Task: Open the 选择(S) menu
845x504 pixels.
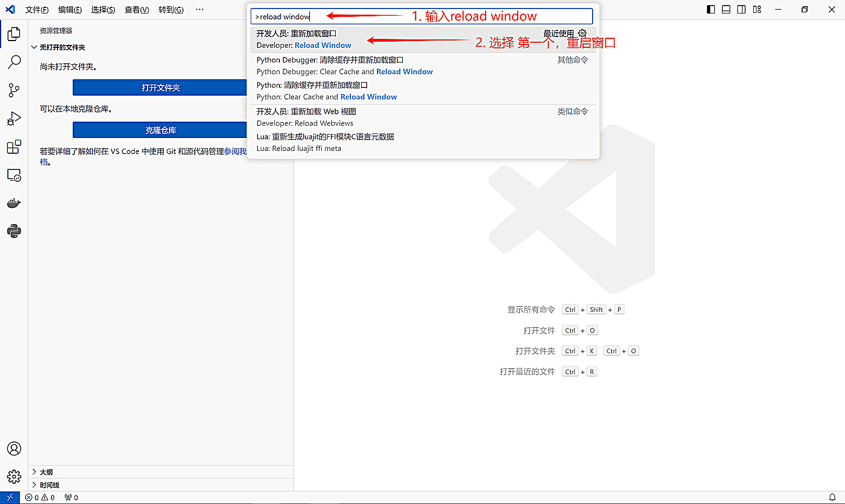Action: 103,10
